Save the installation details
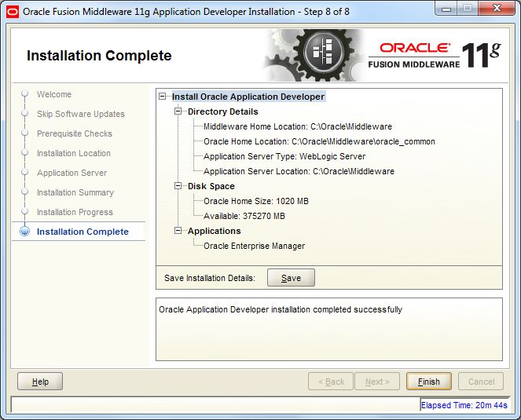 291,278
